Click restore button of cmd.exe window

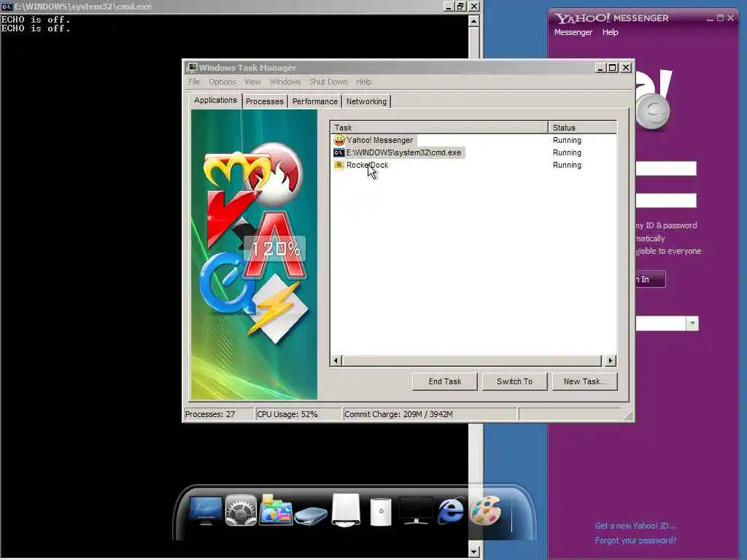click(460, 6)
